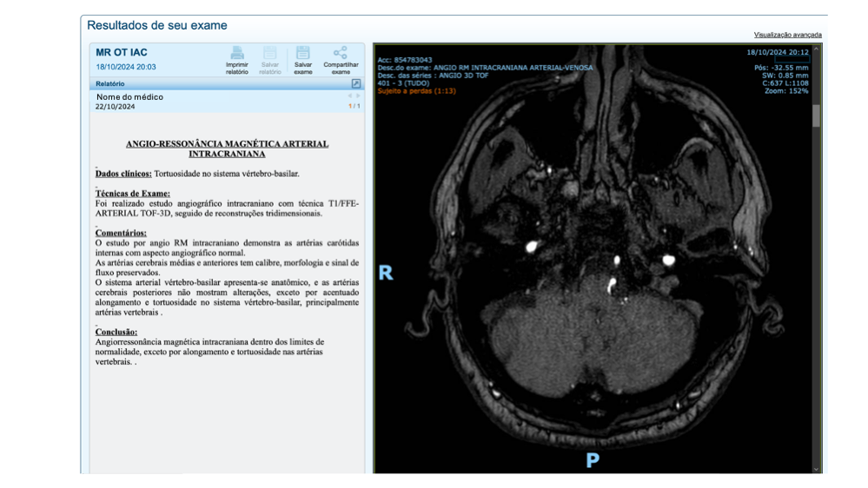Go to next report page arrow
The height and width of the screenshot is (488, 868).
358,96
